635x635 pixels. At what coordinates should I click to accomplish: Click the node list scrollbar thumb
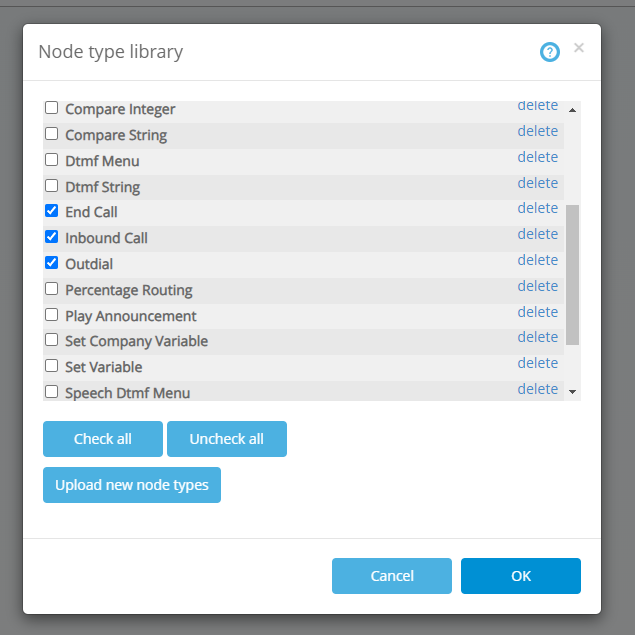click(x=572, y=275)
